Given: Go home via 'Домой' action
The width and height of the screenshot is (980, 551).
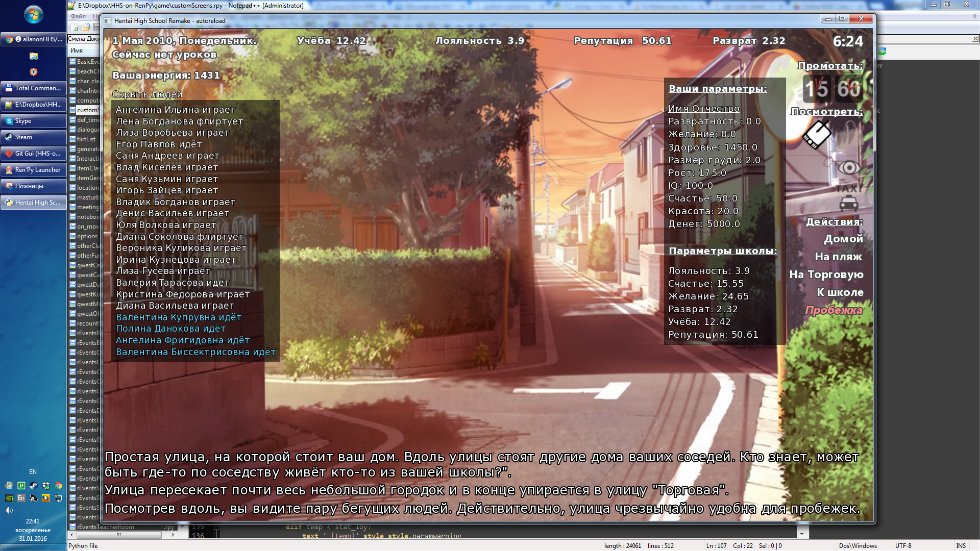Looking at the screenshot, I should pyautogui.click(x=843, y=239).
